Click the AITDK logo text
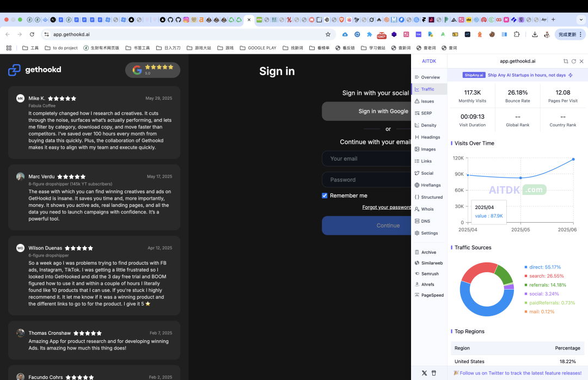This screenshot has width=588, height=380. coord(429,61)
